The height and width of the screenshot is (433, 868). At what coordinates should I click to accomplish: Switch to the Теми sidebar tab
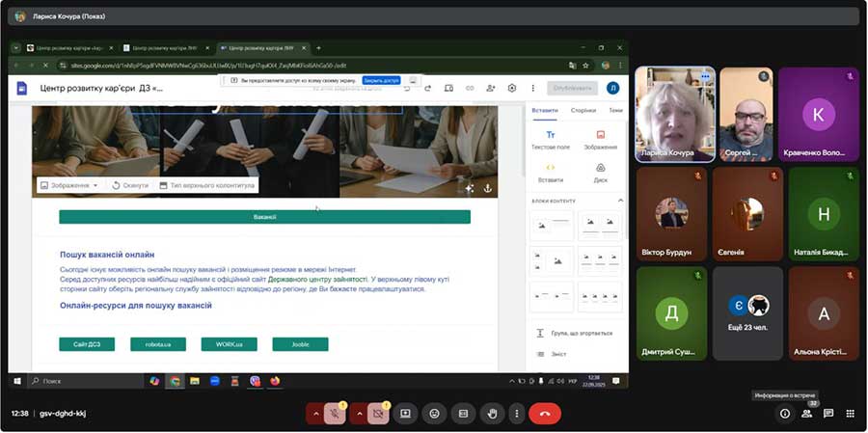coord(615,110)
